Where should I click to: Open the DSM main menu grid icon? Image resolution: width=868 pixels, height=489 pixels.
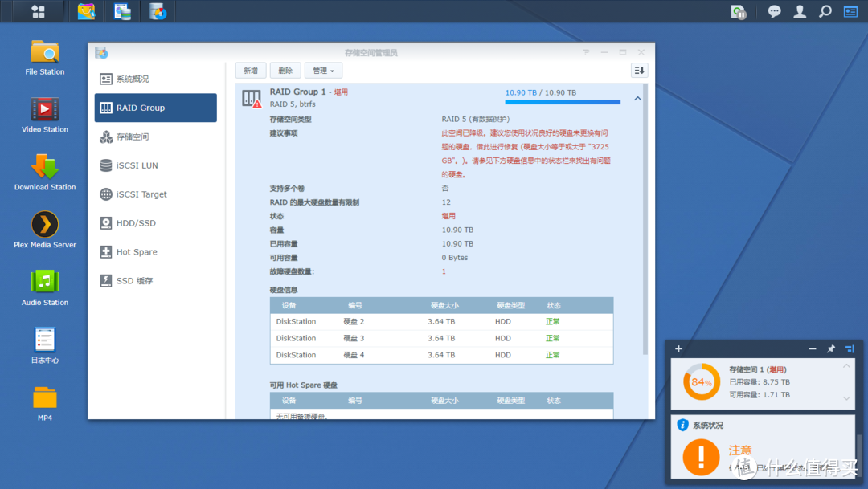point(39,11)
